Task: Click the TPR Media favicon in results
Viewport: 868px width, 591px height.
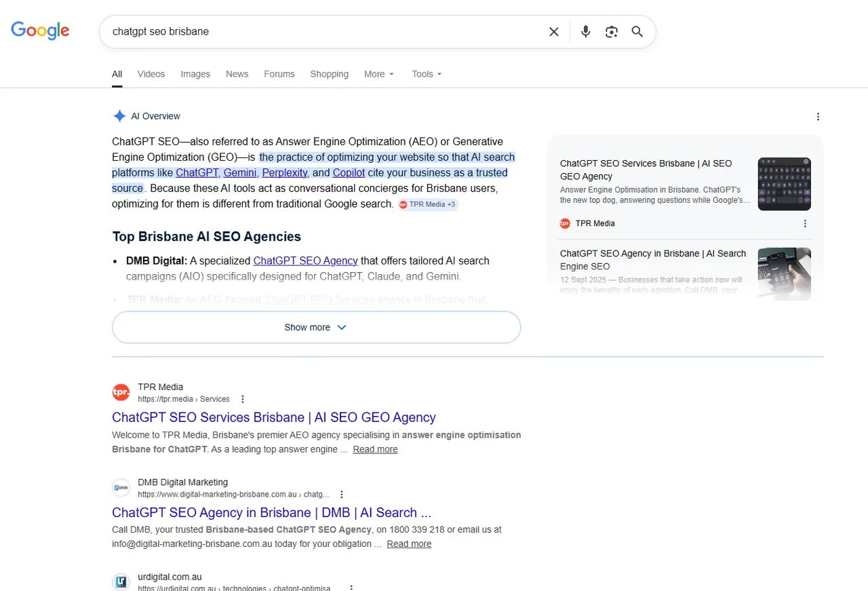Action: 121,392
